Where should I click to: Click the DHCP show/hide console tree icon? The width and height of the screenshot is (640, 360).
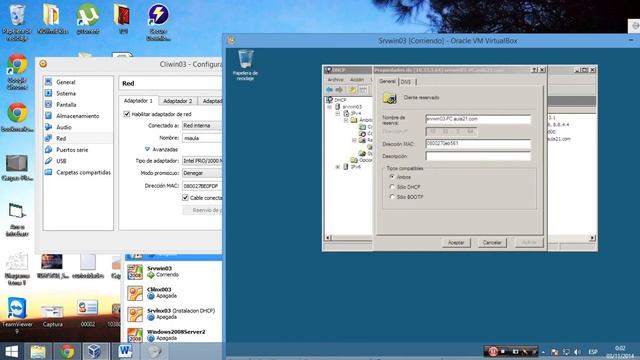click(x=363, y=90)
